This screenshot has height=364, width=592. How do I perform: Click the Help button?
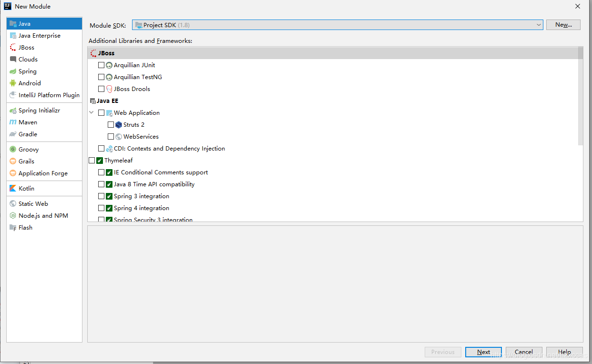click(564, 352)
